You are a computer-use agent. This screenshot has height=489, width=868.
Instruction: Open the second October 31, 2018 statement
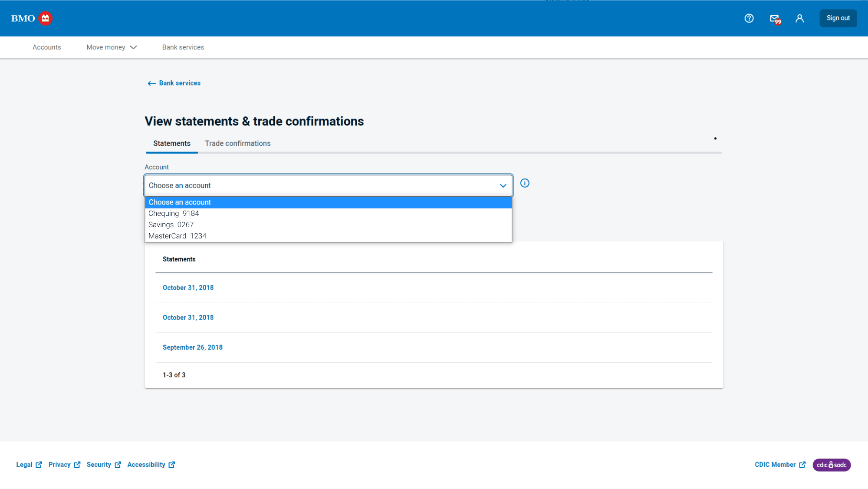pyautogui.click(x=188, y=317)
